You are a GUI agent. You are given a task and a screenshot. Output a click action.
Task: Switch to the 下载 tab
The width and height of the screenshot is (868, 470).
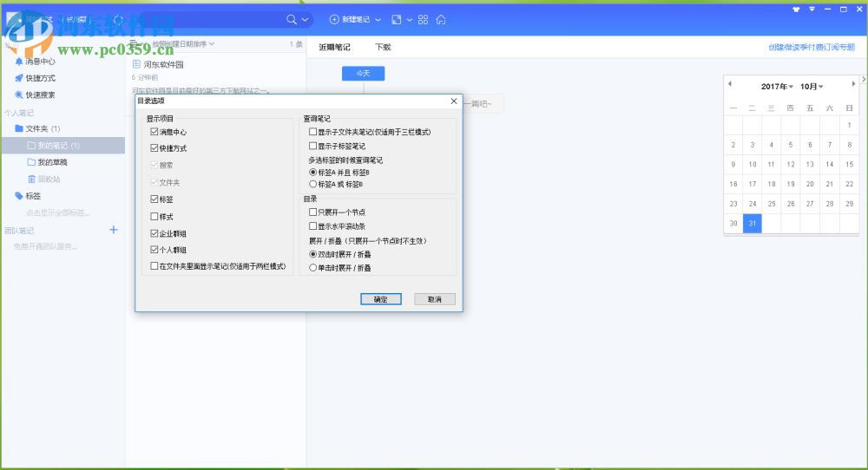383,47
